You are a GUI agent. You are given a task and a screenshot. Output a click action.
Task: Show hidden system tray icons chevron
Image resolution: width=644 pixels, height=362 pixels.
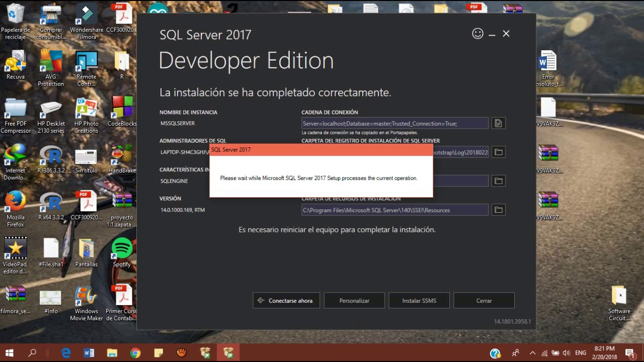532,353
